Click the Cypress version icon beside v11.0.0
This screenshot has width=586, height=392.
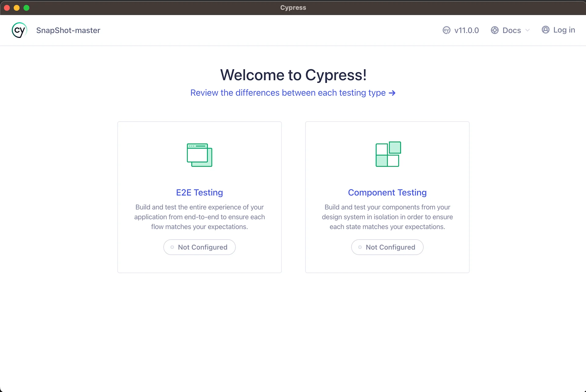pos(446,30)
